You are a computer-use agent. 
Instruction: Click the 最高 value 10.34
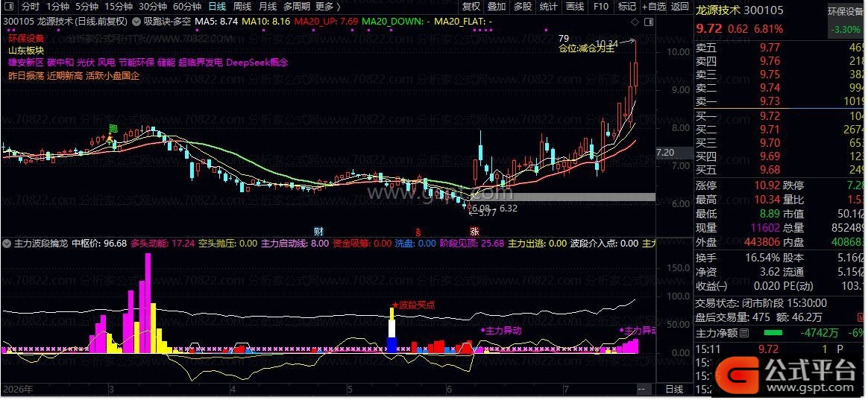767,199
